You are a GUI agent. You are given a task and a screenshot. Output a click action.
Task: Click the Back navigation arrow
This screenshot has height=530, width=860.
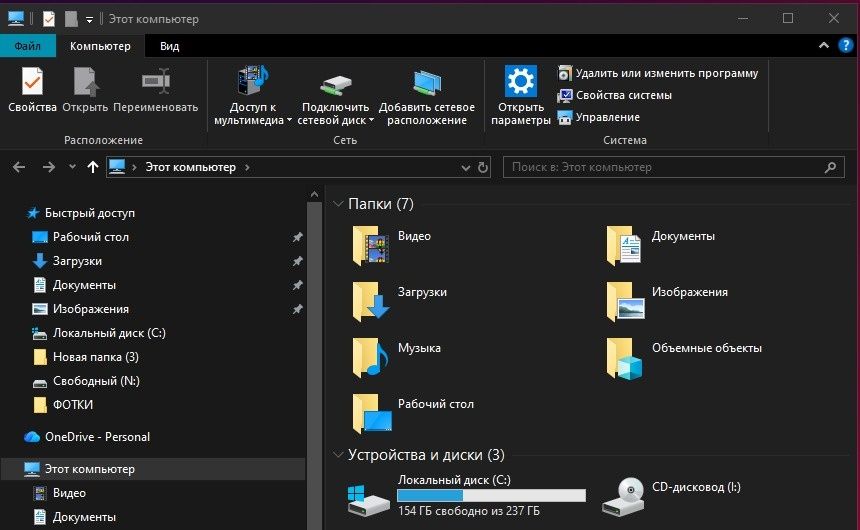[x=19, y=167]
